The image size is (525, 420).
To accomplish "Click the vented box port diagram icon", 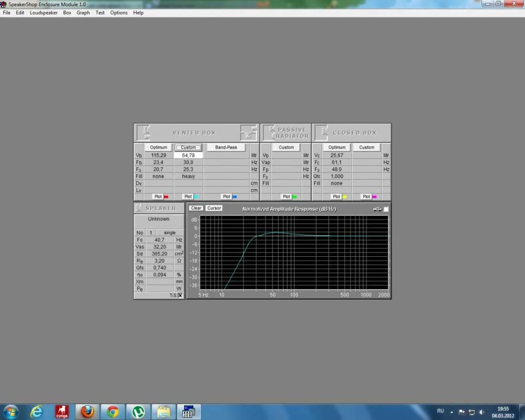I will pyautogui.click(x=248, y=133).
